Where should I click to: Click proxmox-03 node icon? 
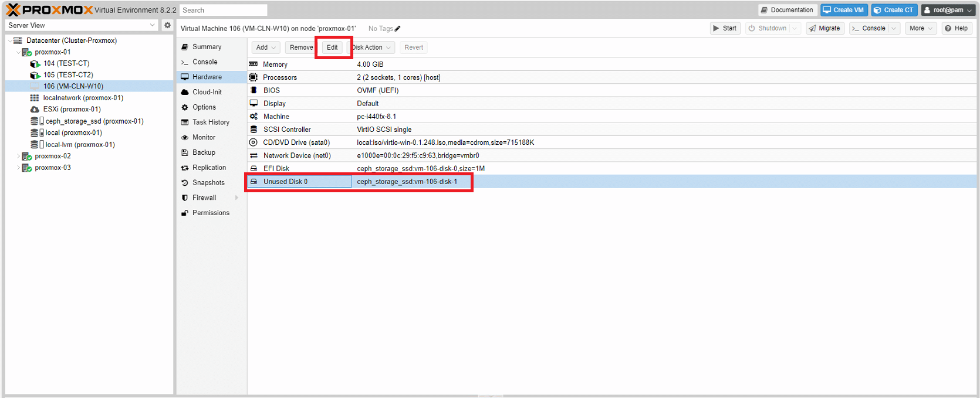pyautogui.click(x=27, y=168)
